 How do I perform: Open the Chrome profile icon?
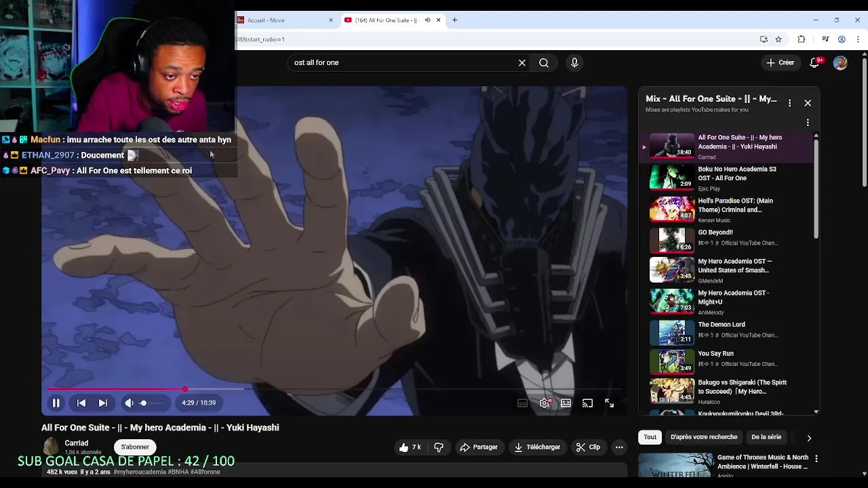(x=842, y=39)
